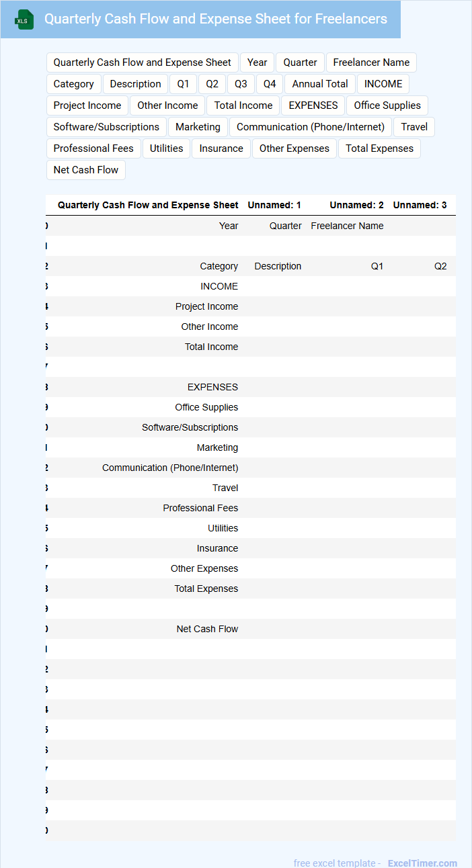Image resolution: width=472 pixels, height=868 pixels.
Task: Open the 'Annual Total' tag
Action: (320, 84)
